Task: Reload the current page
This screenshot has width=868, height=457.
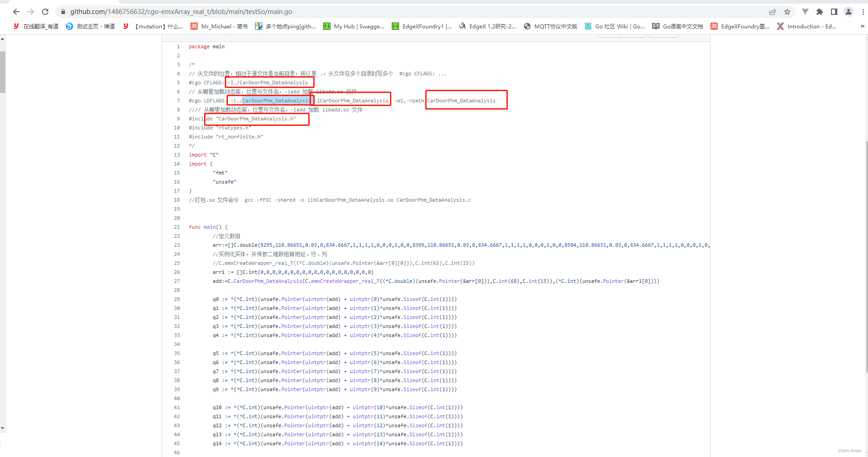Action: pyautogui.click(x=45, y=12)
